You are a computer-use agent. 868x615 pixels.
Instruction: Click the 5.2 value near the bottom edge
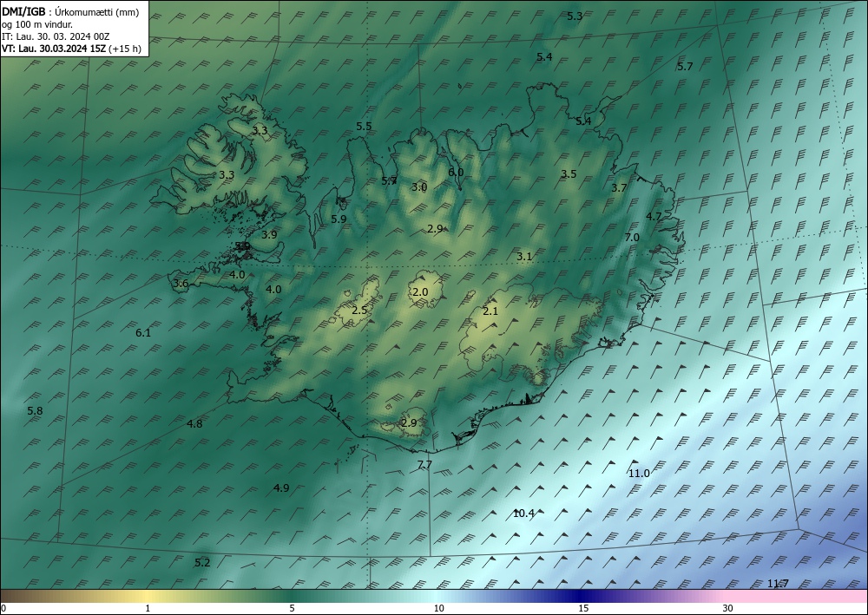click(202, 563)
